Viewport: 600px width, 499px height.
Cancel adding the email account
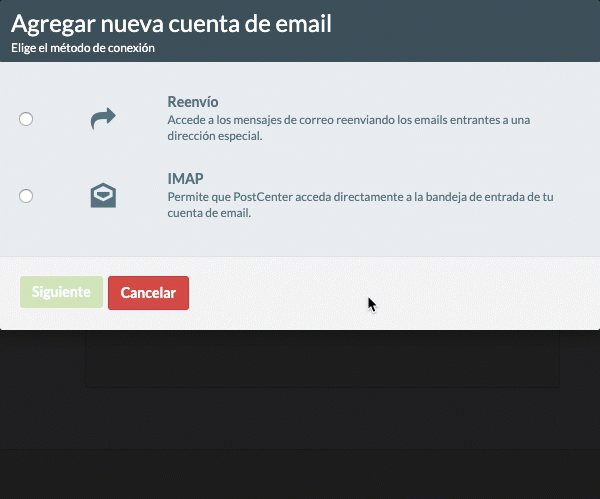(148, 293)
